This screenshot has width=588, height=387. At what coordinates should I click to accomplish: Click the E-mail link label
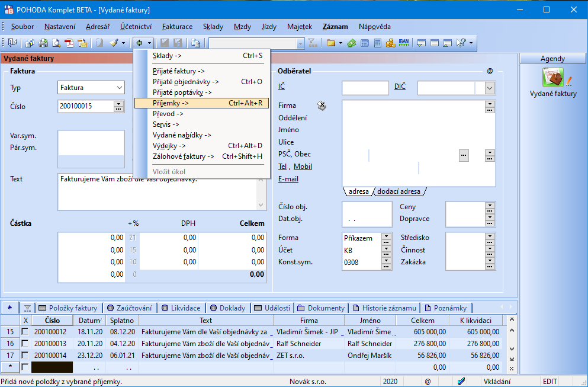click(x=288, y=179)
